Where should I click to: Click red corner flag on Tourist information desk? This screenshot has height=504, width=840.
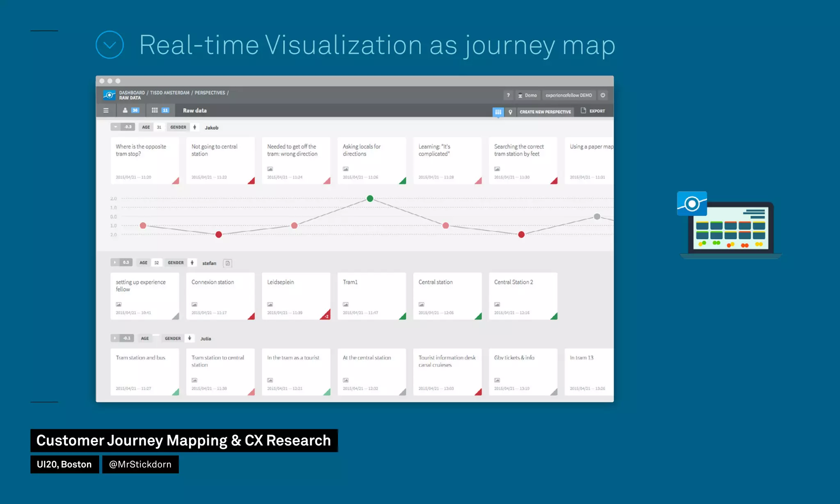[479, 392]
